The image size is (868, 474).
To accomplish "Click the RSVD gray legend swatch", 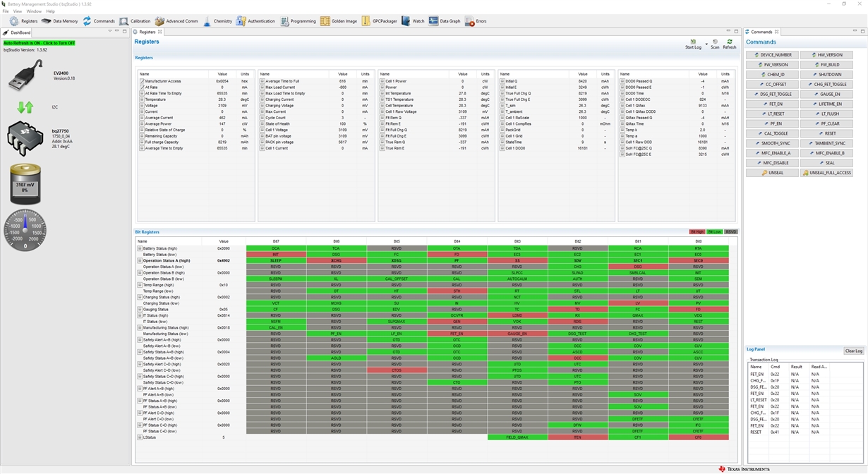I will pyautogui.click(x=730, y=232).
